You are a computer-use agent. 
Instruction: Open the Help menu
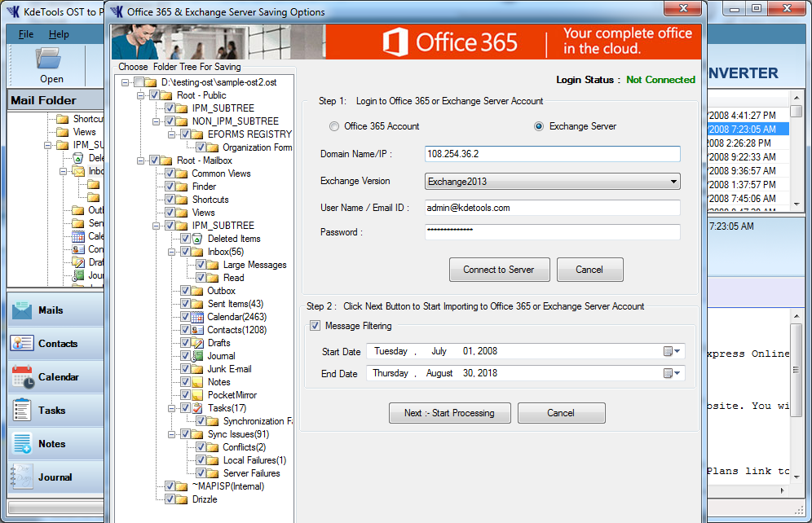[59, 34]
